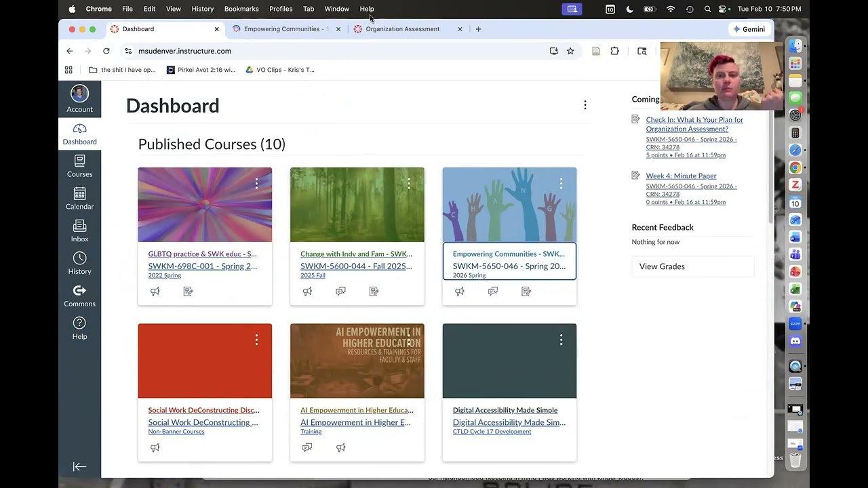This screenshot has width=868, height=488.
Task: Reload the current page
Action: pos(106,51)
